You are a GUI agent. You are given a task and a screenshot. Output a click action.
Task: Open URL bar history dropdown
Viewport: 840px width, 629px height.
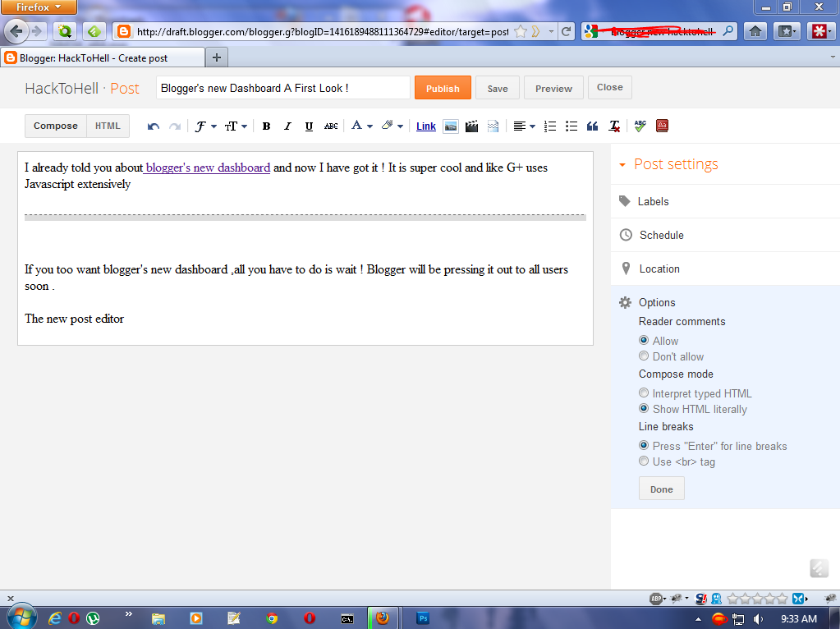click(x=551, y=31)
